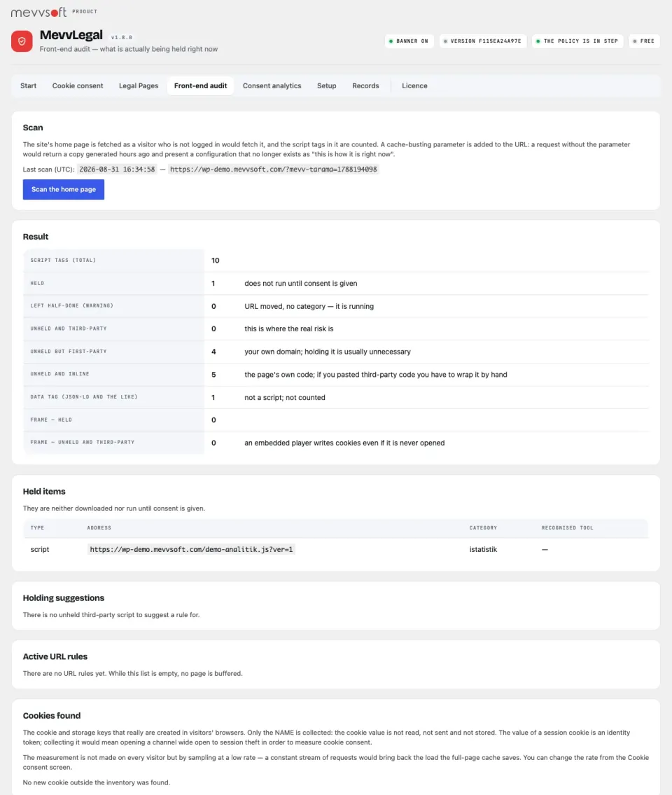Open the Cookie consent tab
672x795 pixels.
(78, 85)
